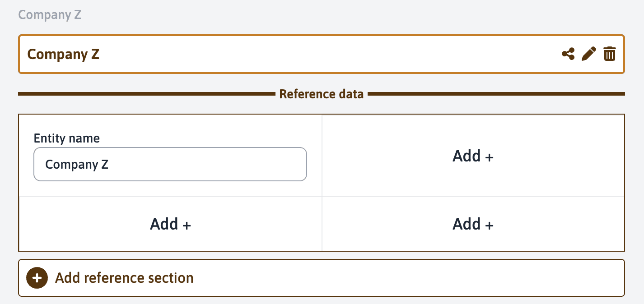Select the bold Company Z card title

point(63,54)
